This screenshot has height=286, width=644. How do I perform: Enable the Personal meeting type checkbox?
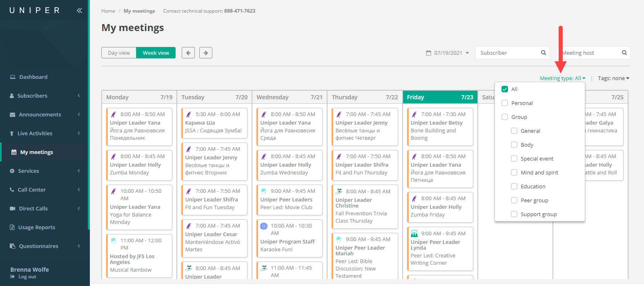coord(505,103)
